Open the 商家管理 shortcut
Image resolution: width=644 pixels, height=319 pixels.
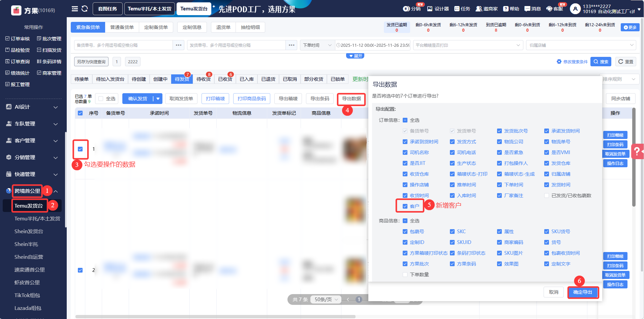pos(49,73)
